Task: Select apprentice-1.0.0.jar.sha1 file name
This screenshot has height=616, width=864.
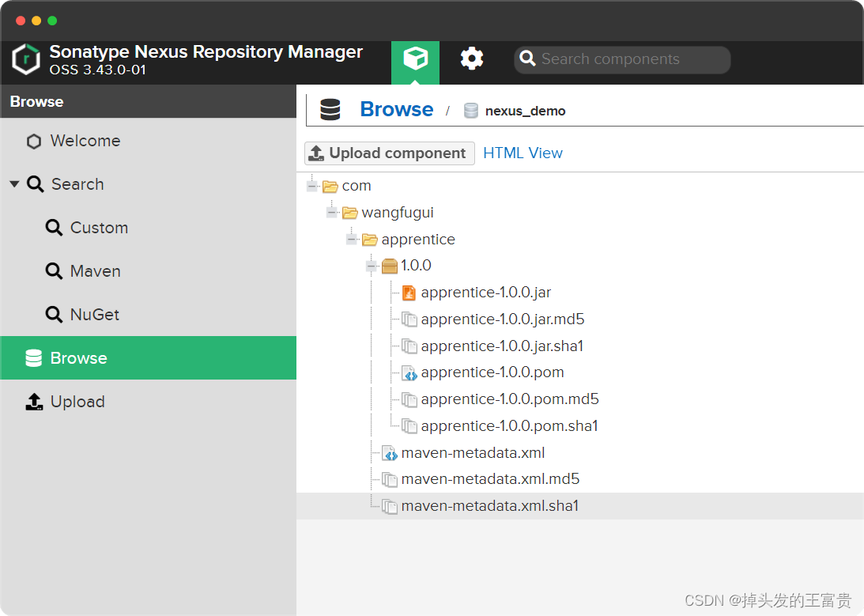Action: [x=502, y=346]
